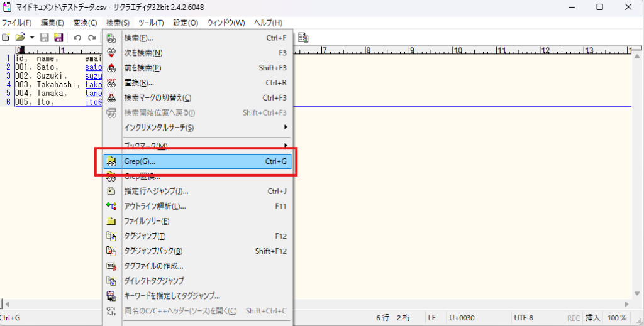Expand the ブックマーク submenu arrow

(x=286, y=146)
